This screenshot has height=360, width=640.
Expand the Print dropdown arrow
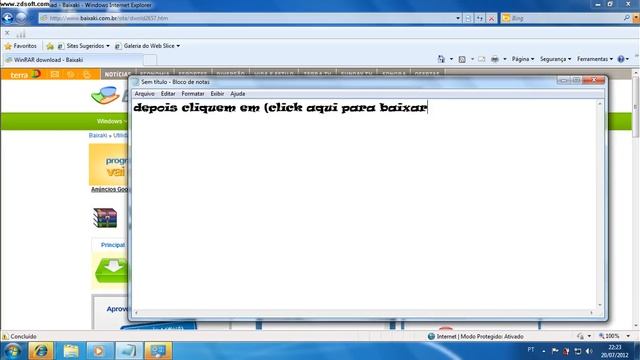[x=505, y=59]
